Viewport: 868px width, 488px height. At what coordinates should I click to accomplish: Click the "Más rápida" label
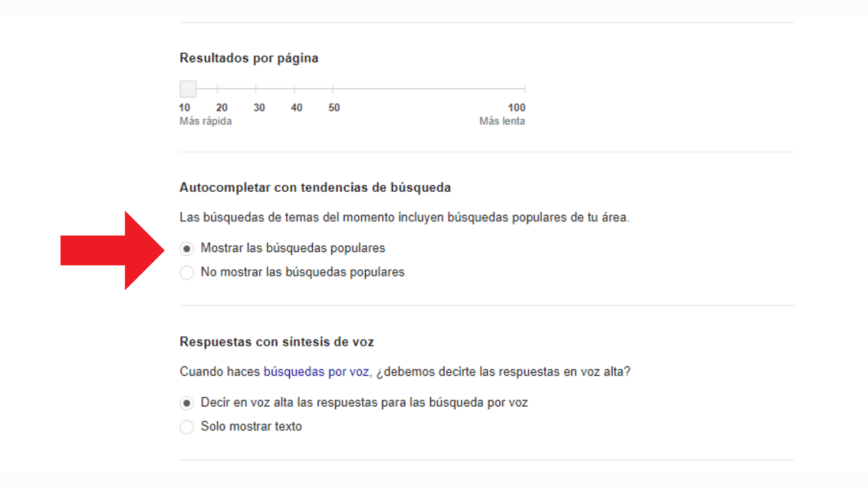click(x=205, y=121)
